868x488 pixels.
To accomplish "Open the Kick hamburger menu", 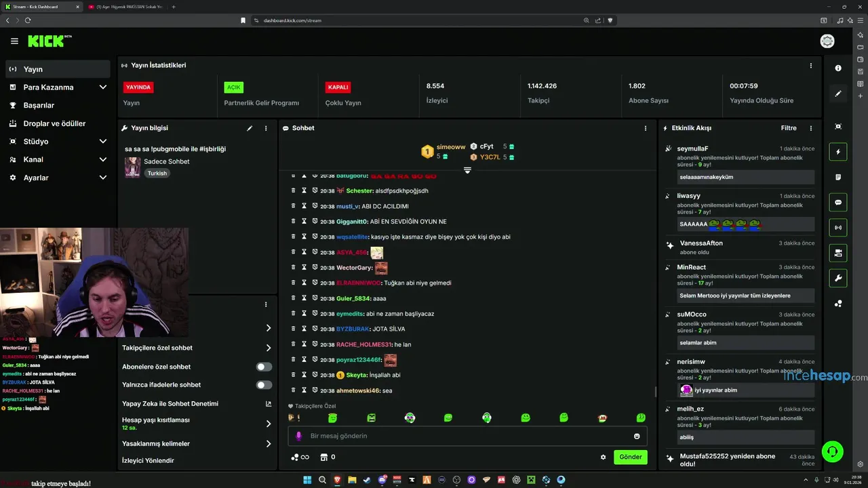I will click(x=14, y=41).
